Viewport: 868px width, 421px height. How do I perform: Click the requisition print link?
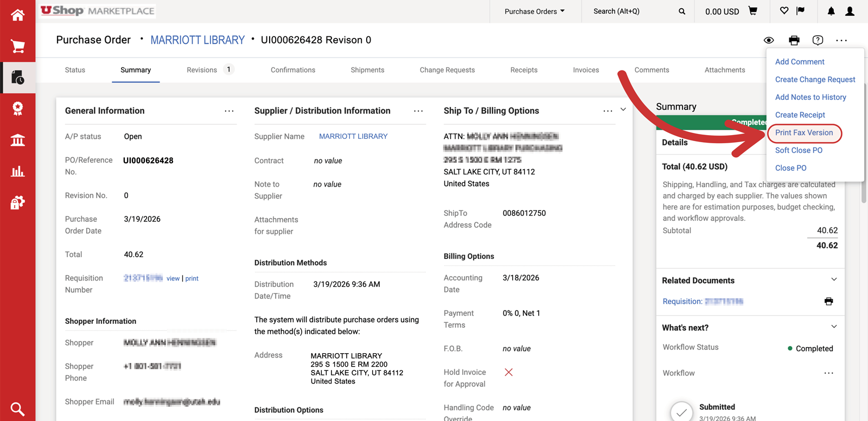[x=192, y=278]
